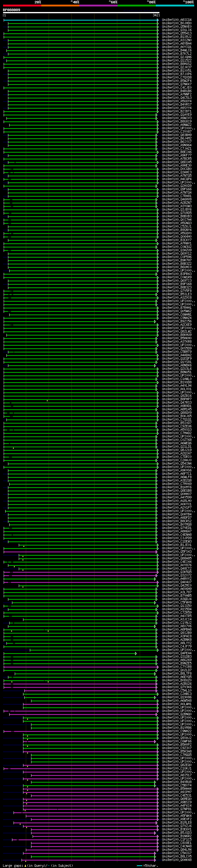Viewport: 197px width, 868px height.
Task: Click the cyan alignment bar for UniRef100_A8ICG4
Action: 81,20
